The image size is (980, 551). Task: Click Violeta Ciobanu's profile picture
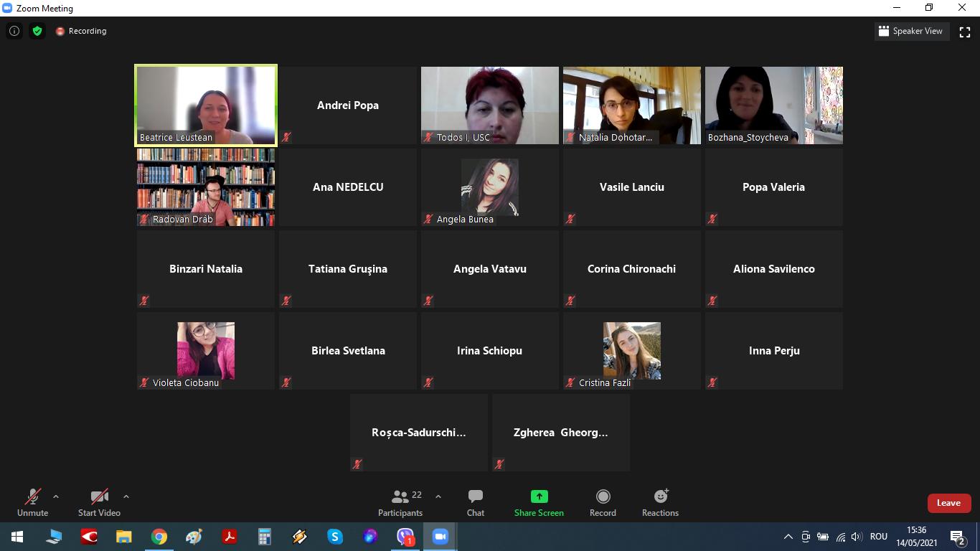[x=206, y=351]
